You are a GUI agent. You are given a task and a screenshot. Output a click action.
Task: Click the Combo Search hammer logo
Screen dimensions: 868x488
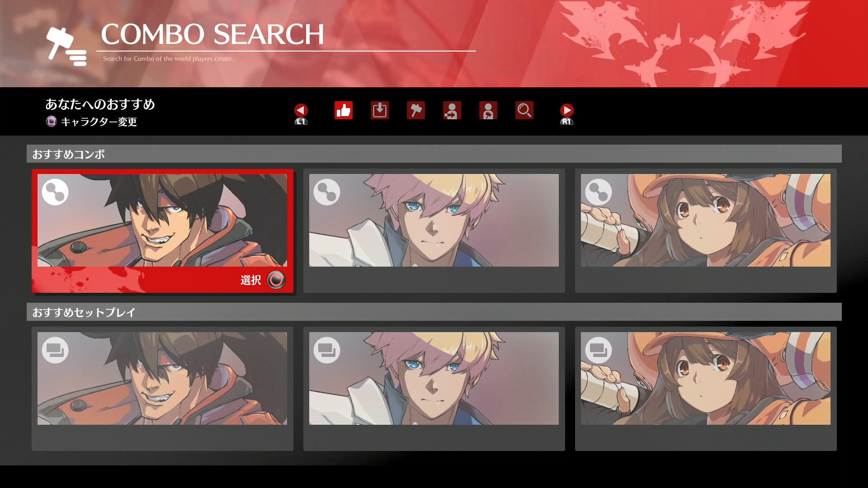[66, 46]
